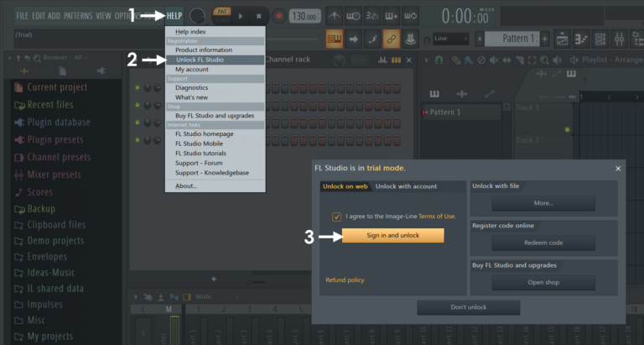Open the pattern options arrow beside Pattern 1 selector
This screenshot has height=345, width=644.
pyautogui.click(x=480, y=39)
